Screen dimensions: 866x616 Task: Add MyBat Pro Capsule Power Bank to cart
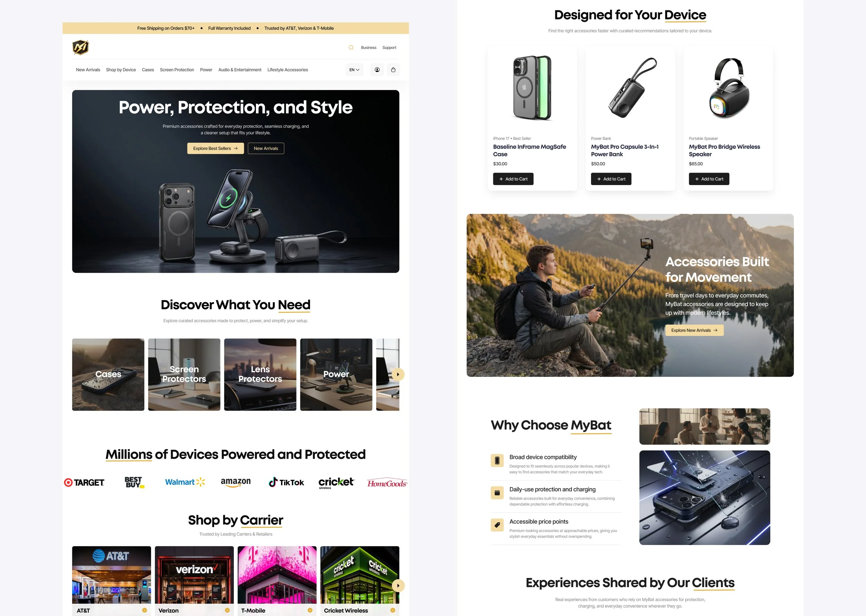coord(611,179)
